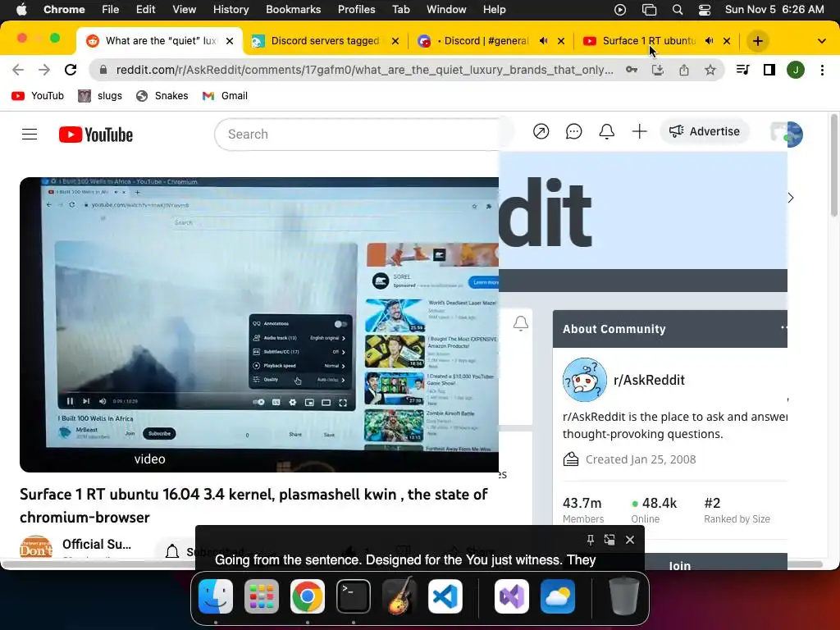Pin the Live Caption overlay
Viewport: 840px width, 630px height.
(x=590, y=540)
